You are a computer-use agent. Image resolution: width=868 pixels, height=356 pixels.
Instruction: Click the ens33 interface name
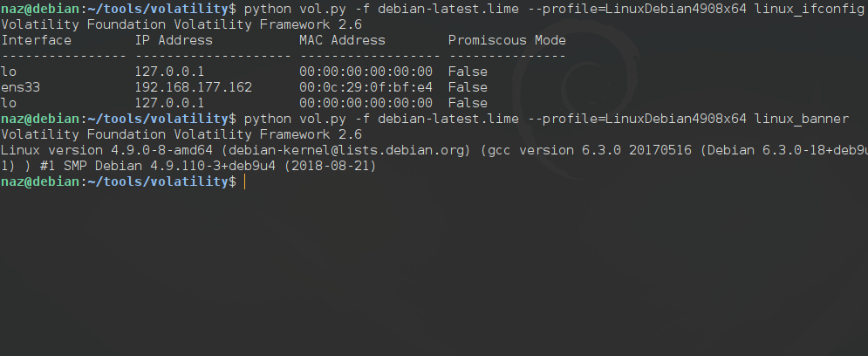[20, 87]
